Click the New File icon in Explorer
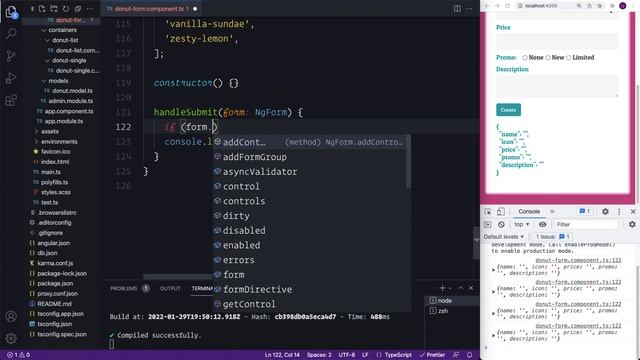Viewport: 640px width, 360px height. (42, 9)
